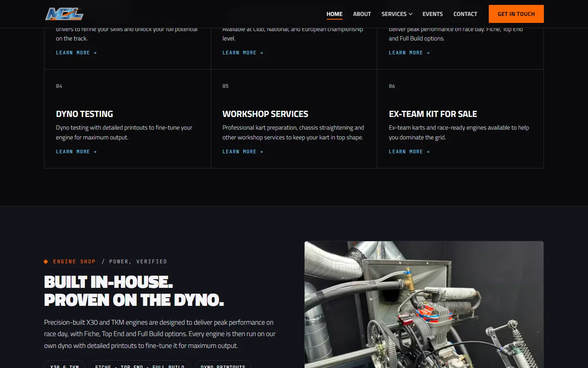Click the Get In Touch button

pyautogui.click(x=516, y=14)
